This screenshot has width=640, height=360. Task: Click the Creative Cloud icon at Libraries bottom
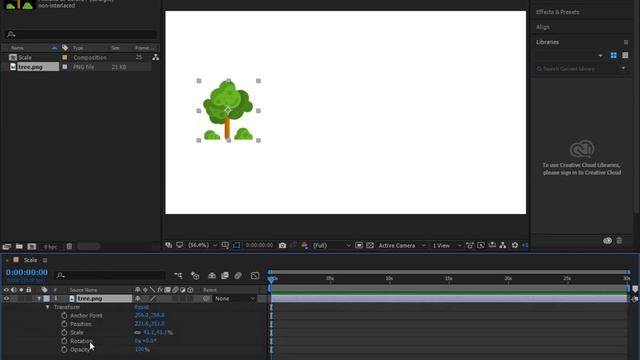(607, 241)
